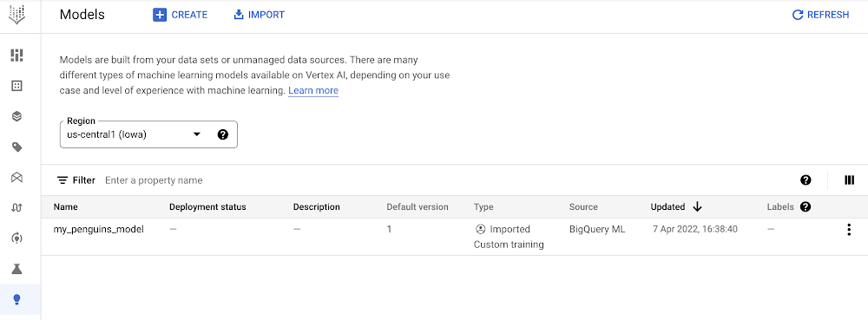Click the IMPORT button

[259, 15]
